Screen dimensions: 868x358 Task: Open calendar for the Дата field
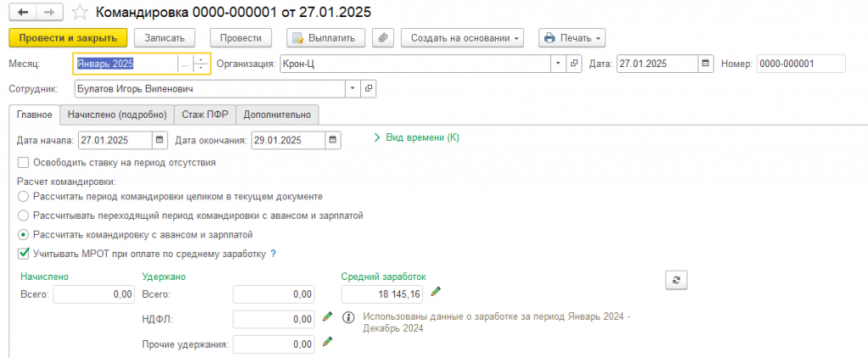tap(704, 64)
